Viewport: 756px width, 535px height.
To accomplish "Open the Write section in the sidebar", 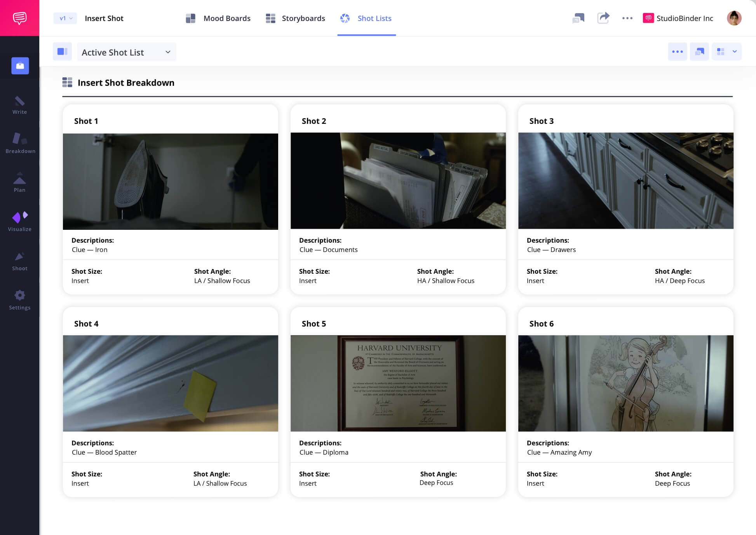I will tap(19, 105).
